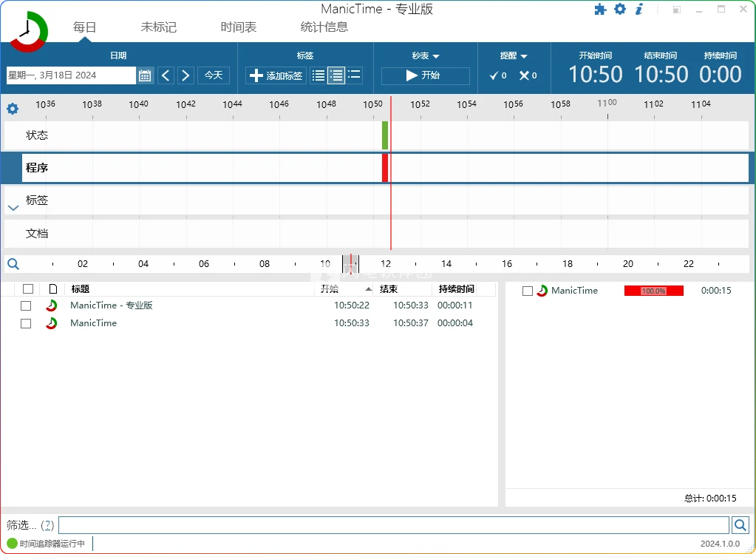Open settings gear in title bar
Viewport: 756px width, 554px height.
click(x=620, y=10)
